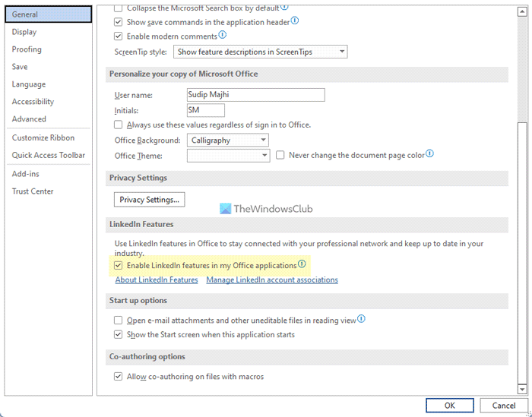Select Accessibility in the sidebar

pos(48,102)
